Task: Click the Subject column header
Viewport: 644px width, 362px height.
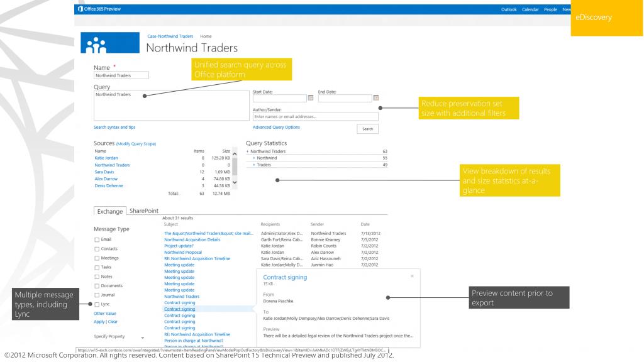Action: coord(171,224)
